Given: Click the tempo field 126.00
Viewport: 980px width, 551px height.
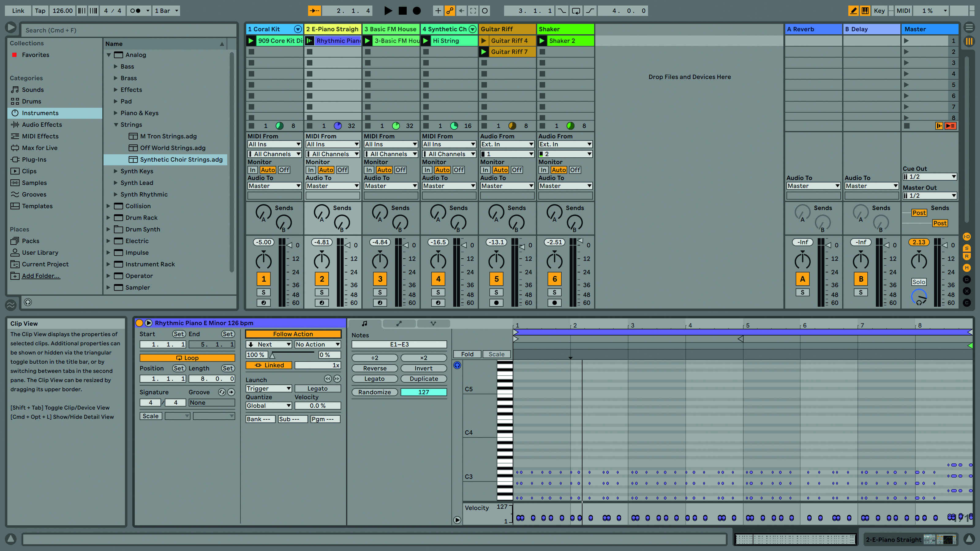Looking at the screenshot, I should pyautogui.click(x=62, y=11).
